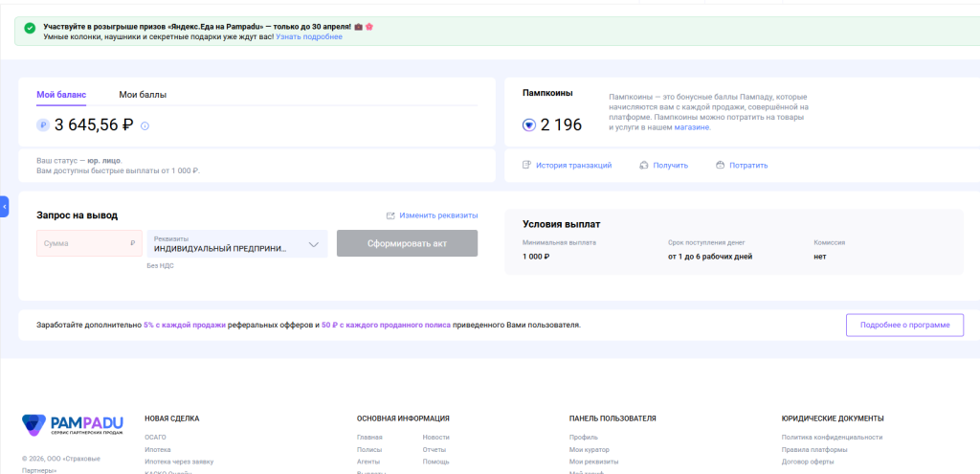Image resolution: width=980 pixels, height=474 pixels.
Task: Click the 50 ₽ с каждого проданного полиса text
Action: pos(386,326)
